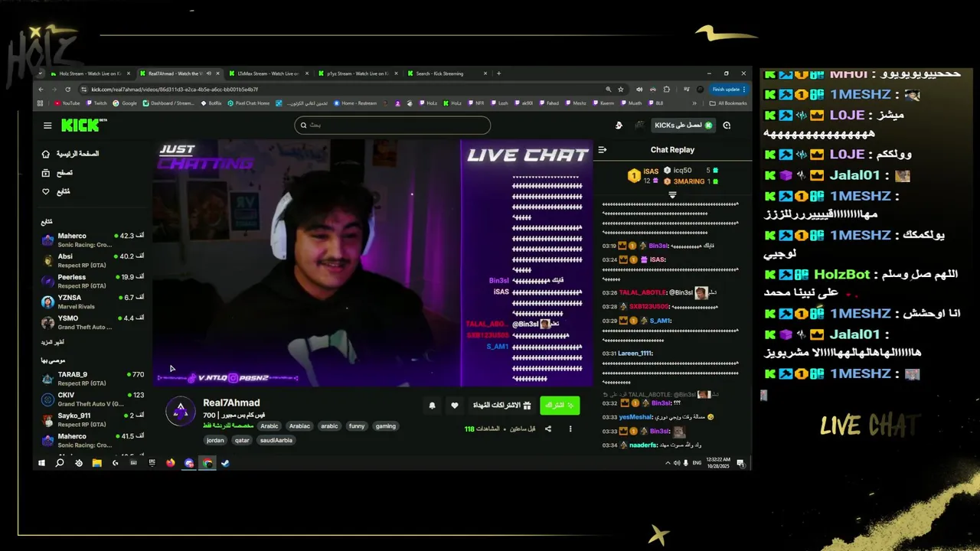Click the taskbar volume icon

pyautogui.click(x=676, y=463)
